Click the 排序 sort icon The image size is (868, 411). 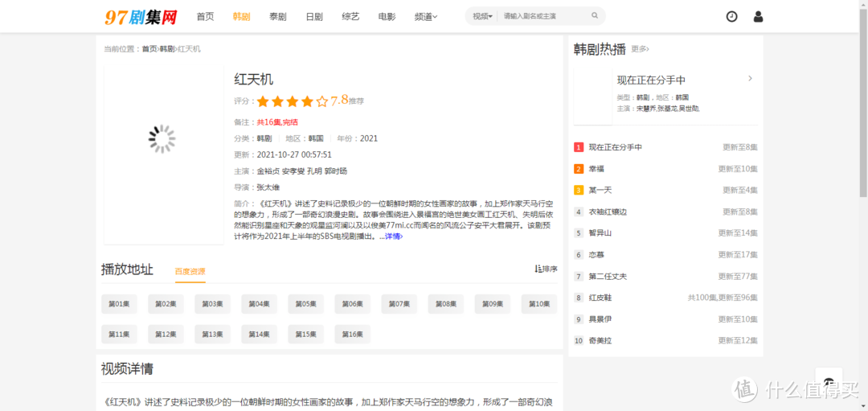[546, 269]
